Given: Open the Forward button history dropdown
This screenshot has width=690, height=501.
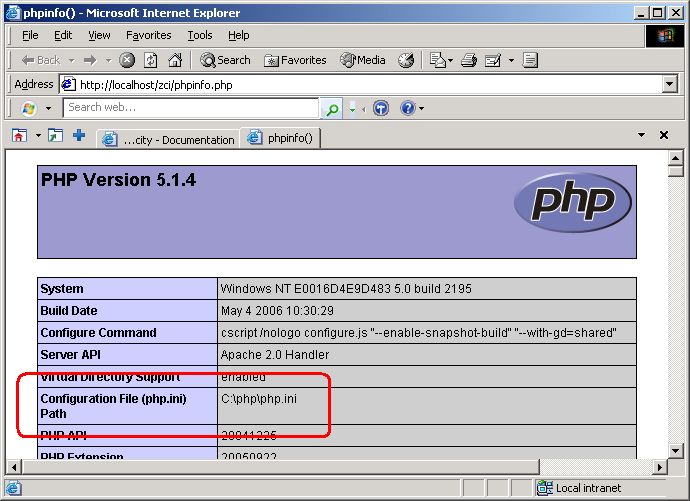Looking at the screenshot, I should 108,60.
